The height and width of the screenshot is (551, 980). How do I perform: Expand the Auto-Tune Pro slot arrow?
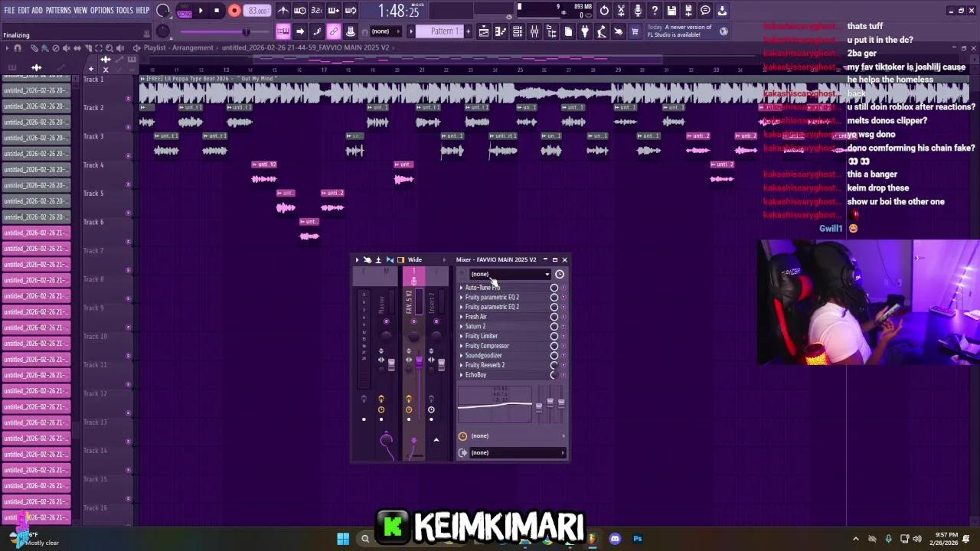pyautogui.click(x=461, y=288)
